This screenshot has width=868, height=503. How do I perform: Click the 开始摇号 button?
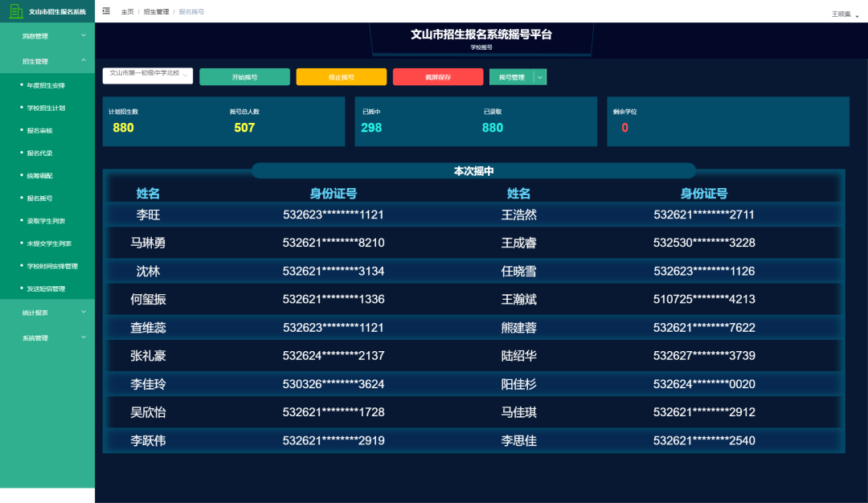pos(245,76)
